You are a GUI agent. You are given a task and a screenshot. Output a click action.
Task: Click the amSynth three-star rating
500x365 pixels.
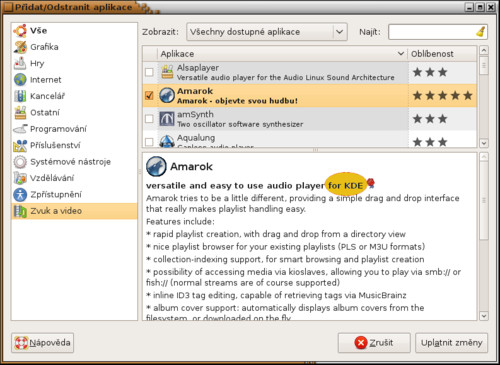coord(430,119)
